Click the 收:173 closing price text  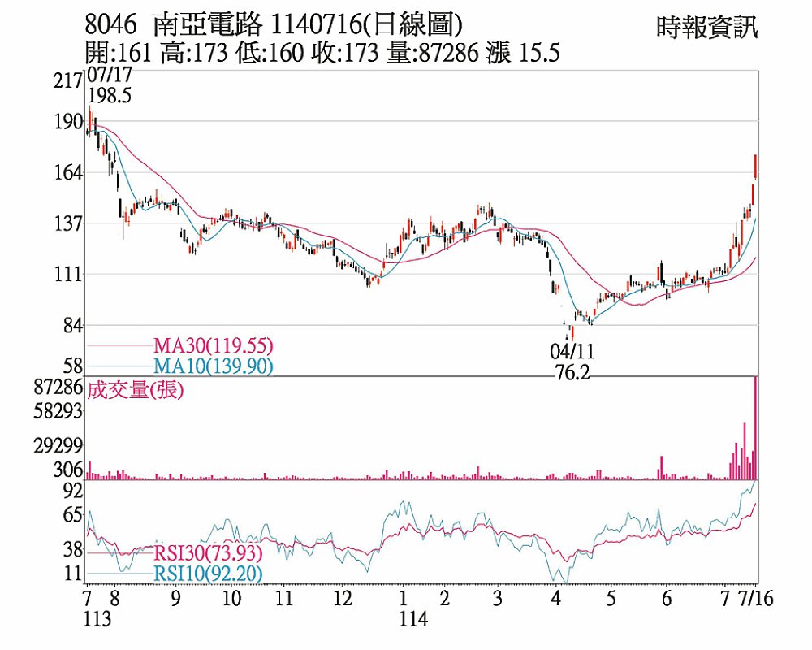click(344, 53)
